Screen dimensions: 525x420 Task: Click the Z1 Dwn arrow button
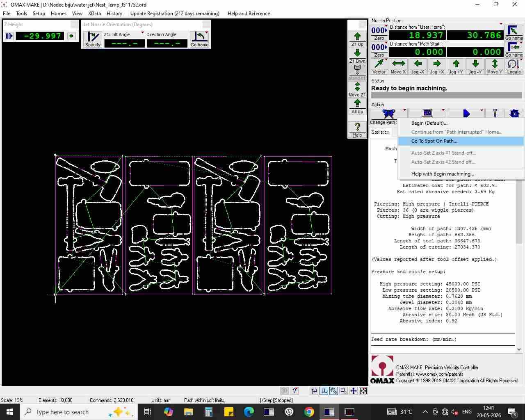[x=357, y=56]
